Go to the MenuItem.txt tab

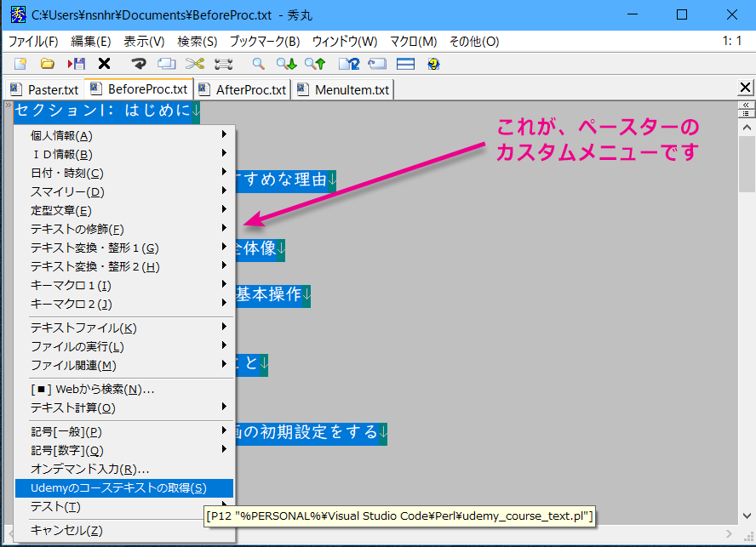[343, 89]
